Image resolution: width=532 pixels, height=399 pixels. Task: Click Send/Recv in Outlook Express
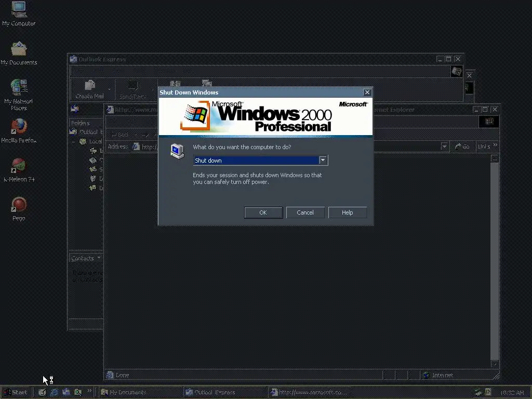pyautogui.click(x=132, y=89)
